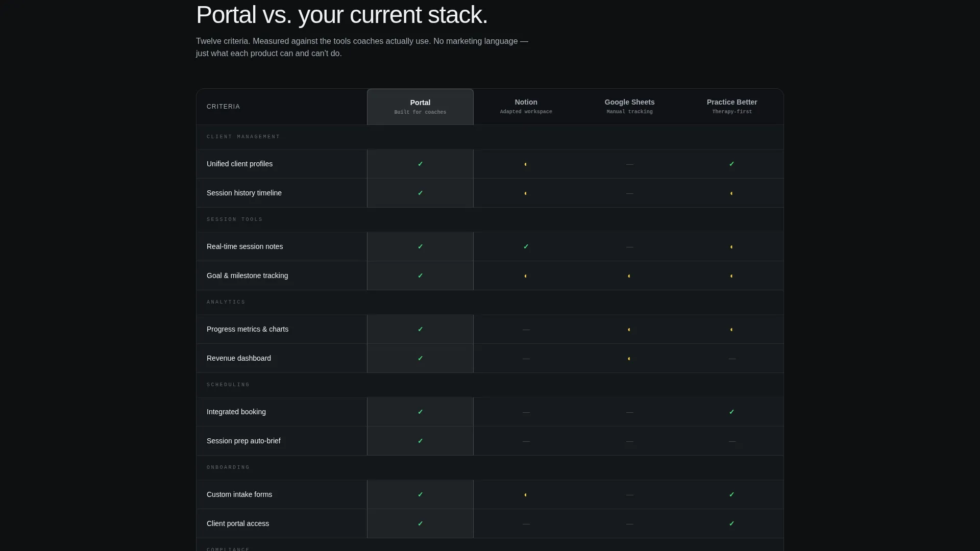Screen dimensions: 980x551
Task: Click the Scheduling section heading
Action: [228, 385]
